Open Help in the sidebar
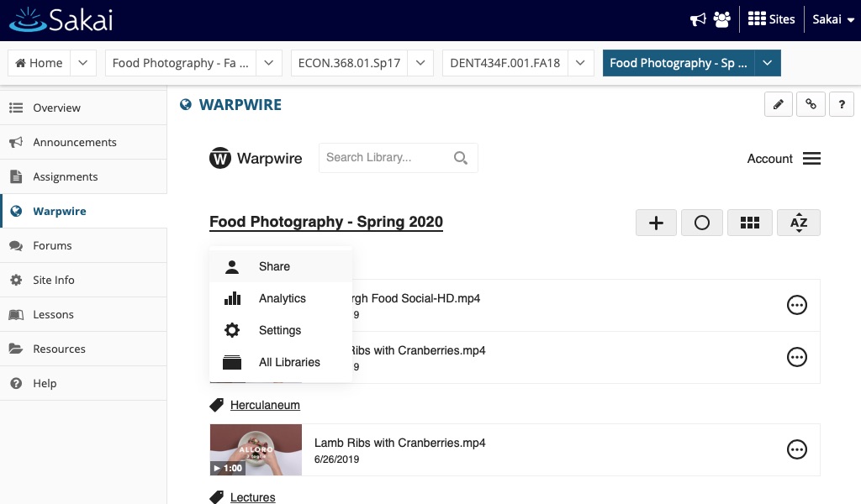This screenshot has height=504, width=861. click(83, 383)
